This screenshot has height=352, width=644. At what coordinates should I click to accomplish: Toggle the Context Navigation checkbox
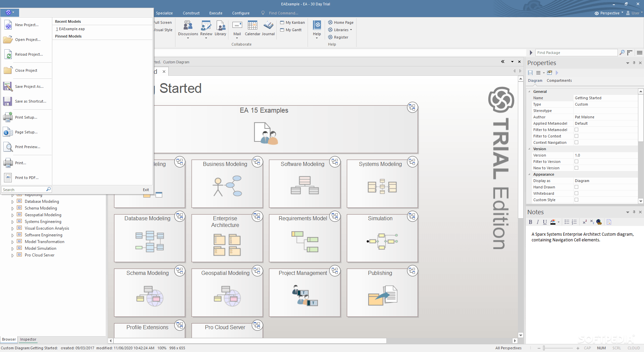tap(577, 142)
